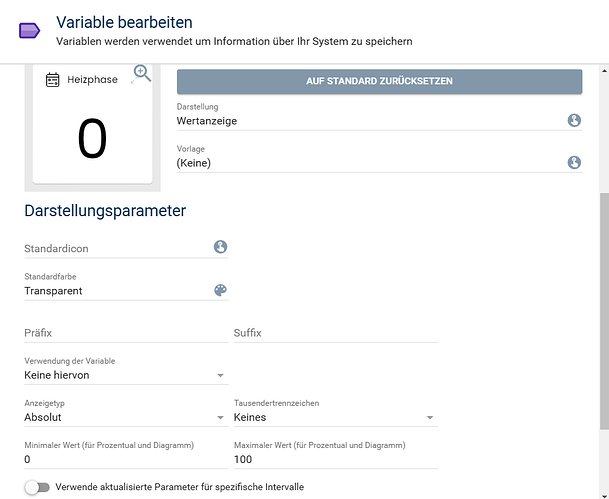The width and height of the screenshot is (609, 499).
Task: Click the calendar icon in Heizphase tile
Action: click(x=53, y=80)
